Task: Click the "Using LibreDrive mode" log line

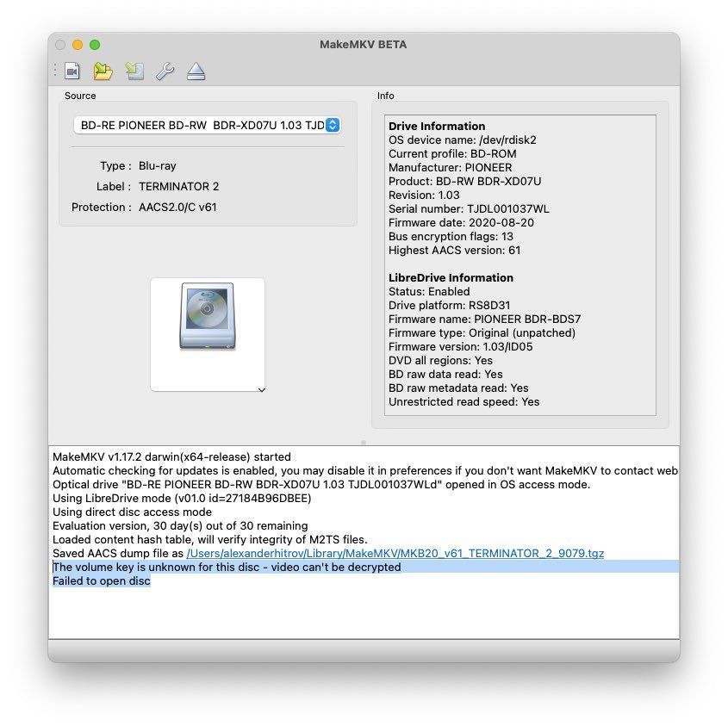Action: (x=182, y=498)
